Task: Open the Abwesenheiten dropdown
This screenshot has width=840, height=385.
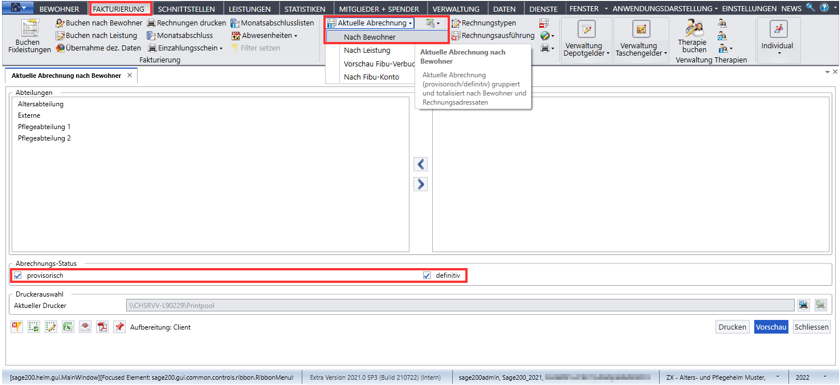Action: (265, 35)
